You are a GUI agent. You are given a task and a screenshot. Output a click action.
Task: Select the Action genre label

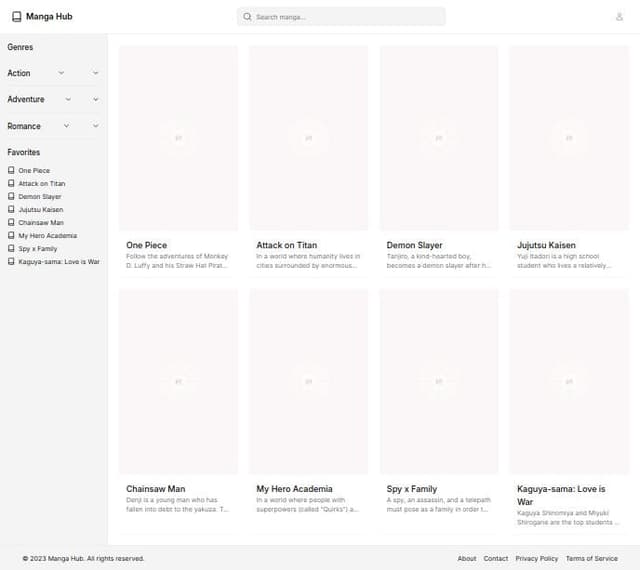[x=19, y=73]
